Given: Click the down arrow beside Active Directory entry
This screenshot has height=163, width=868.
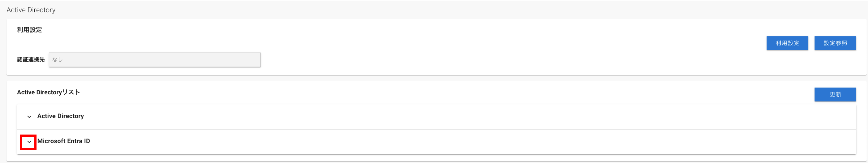Looking at the screenshot, I should click(x=29, y=117).
